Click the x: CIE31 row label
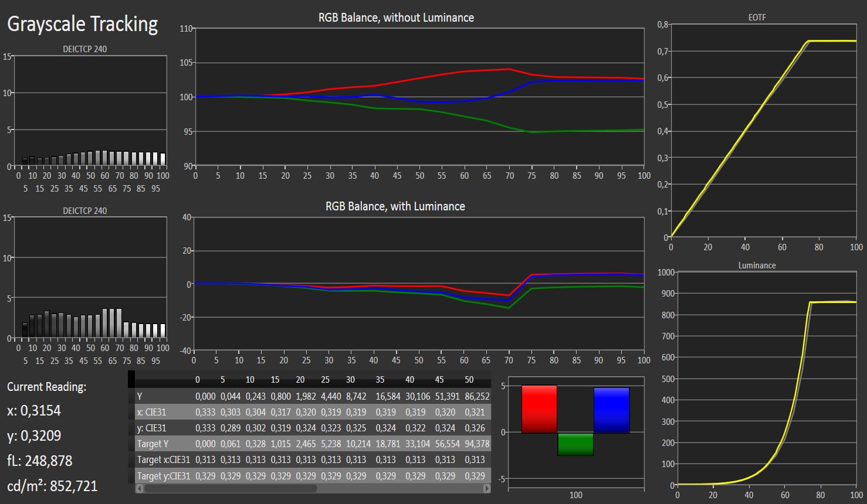The image size is (867, 504). [151, 412]
